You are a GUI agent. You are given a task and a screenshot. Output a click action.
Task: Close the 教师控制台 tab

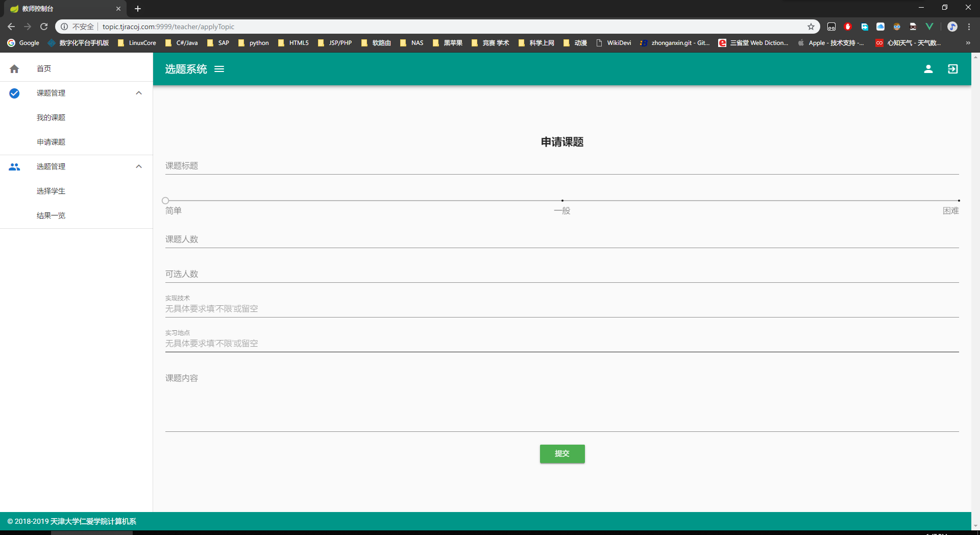[x=118, y=9]
